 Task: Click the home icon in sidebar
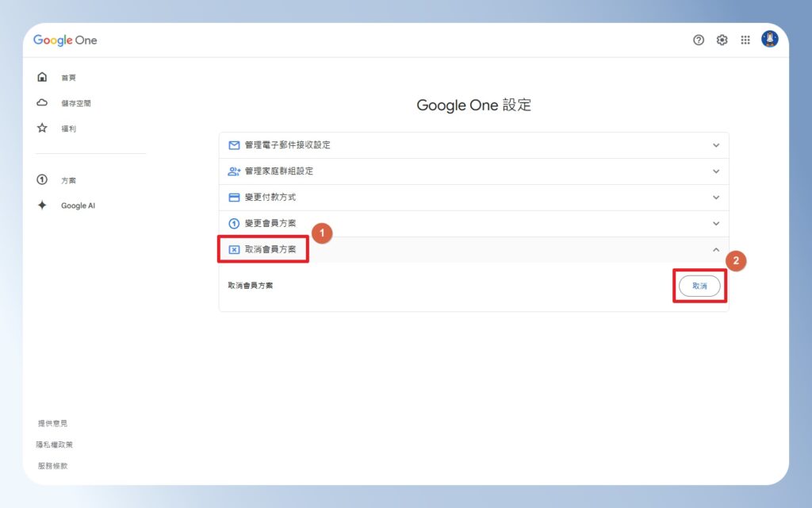point(42,77)
